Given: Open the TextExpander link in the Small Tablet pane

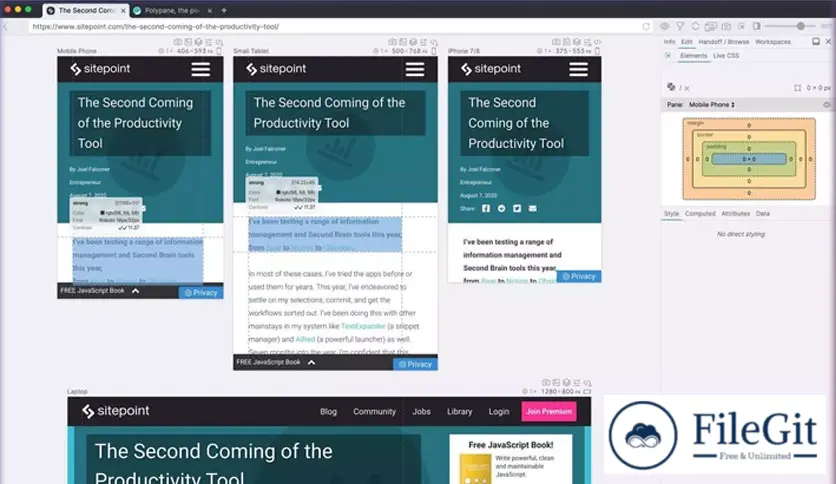Looking at the screenshot, I should pyautogui.click(x=363, y=326).
